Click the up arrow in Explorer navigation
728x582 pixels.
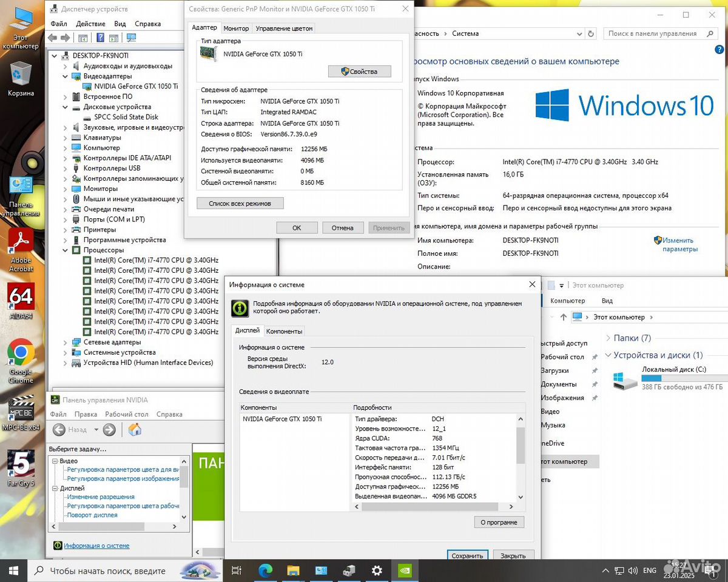pos(564,317)
